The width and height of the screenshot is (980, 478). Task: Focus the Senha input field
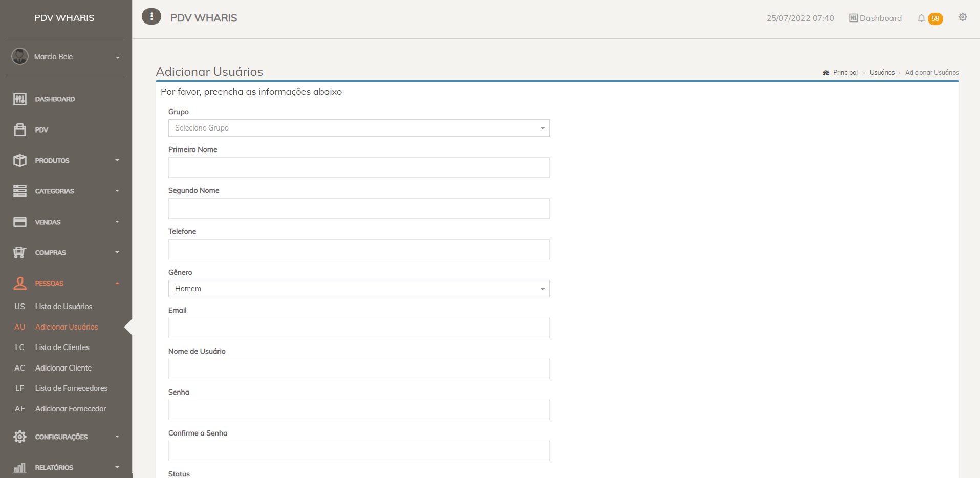tap(359, 410)
